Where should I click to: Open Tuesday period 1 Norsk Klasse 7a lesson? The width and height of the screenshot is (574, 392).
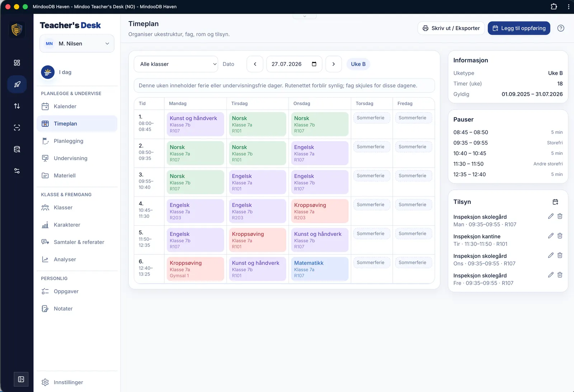pyautogui.click(x=258, y=124)
